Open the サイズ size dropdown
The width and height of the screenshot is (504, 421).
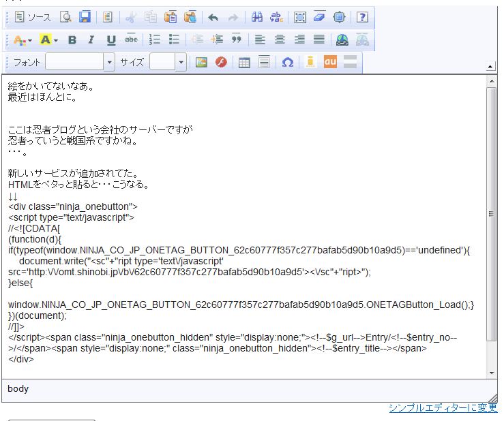[x=168, y=62]
